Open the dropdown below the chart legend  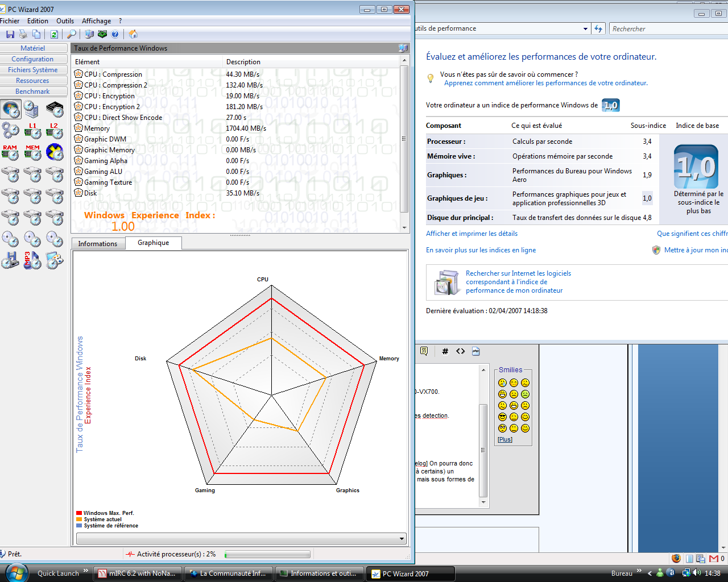[x=402, y=539]
